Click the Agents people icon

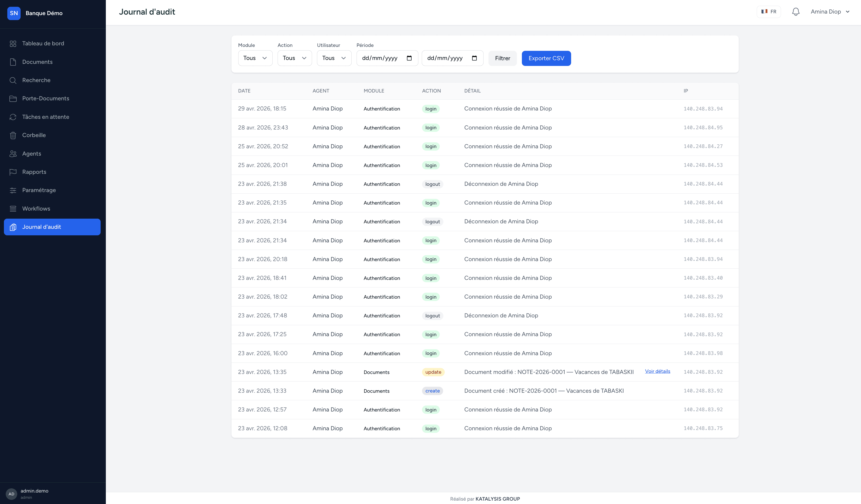click(13, 154)
